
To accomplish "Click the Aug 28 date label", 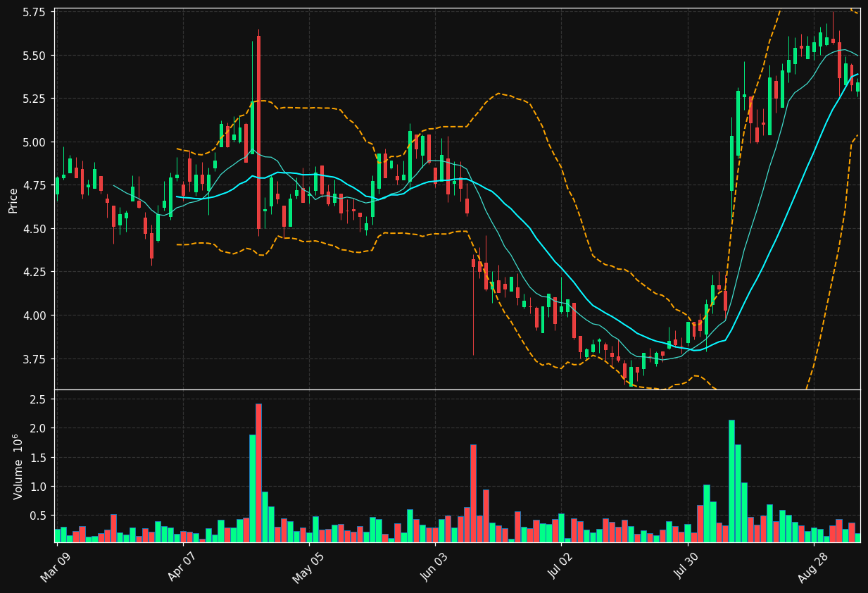I will click(x=812, y=567).
